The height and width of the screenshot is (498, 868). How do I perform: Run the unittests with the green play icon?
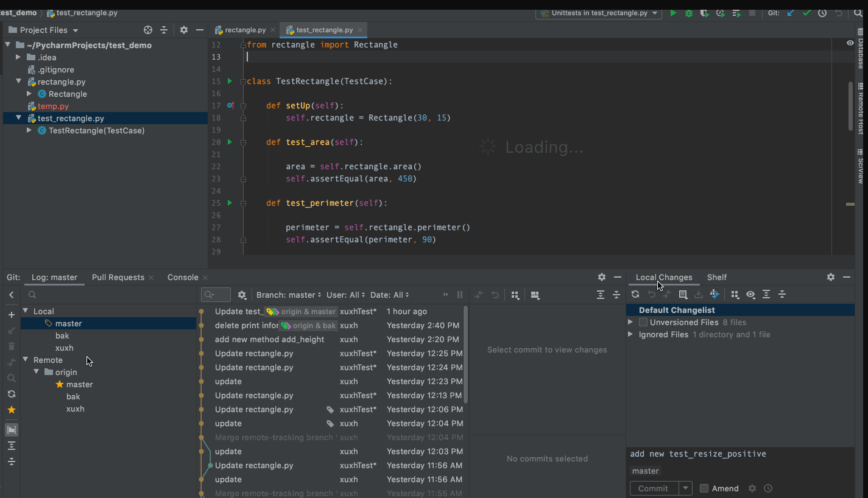(673, 13)
